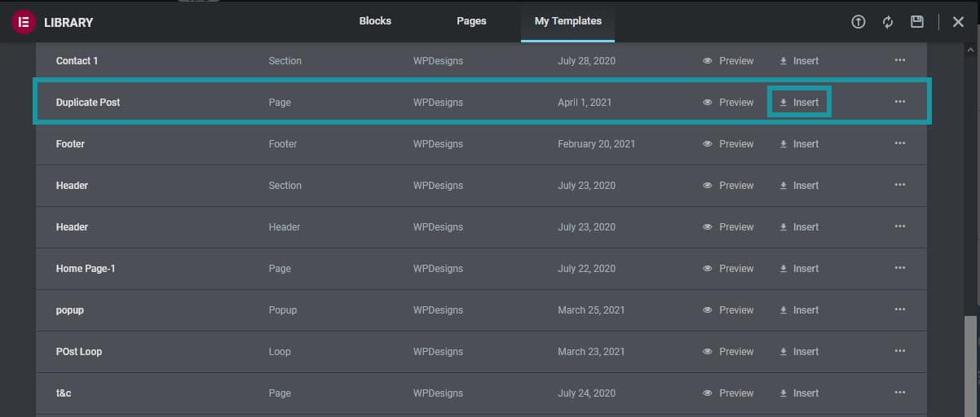Image resolution: width=980 pixels, height=417 pixels.
Task: Preview the Contact 1 template
Action: tap(728, 61)
